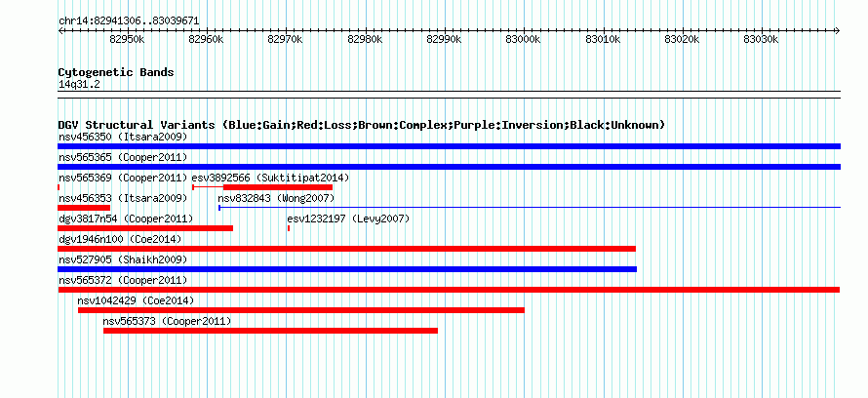Image resolution: width=868 pixels, height=398 pixels.
Task: Click the label nsv456353 (Itsara2009)
Action: [x=123, y=198]
